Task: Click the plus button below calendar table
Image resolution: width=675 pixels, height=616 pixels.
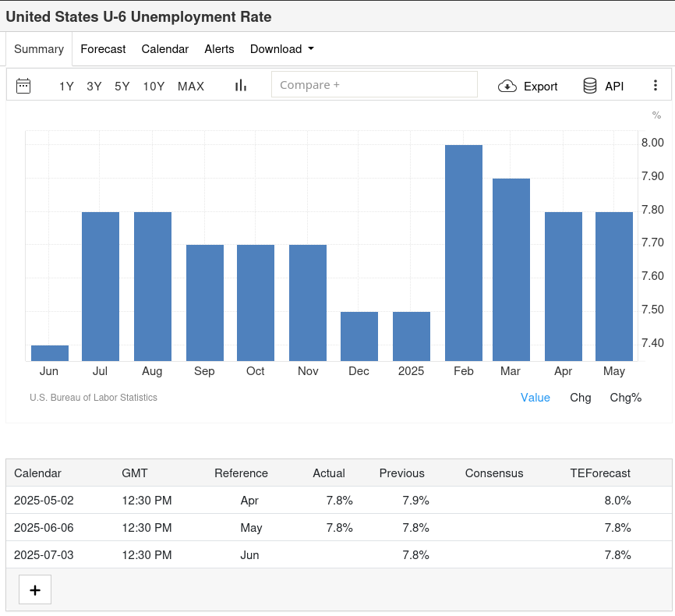Action: [35, 589]
